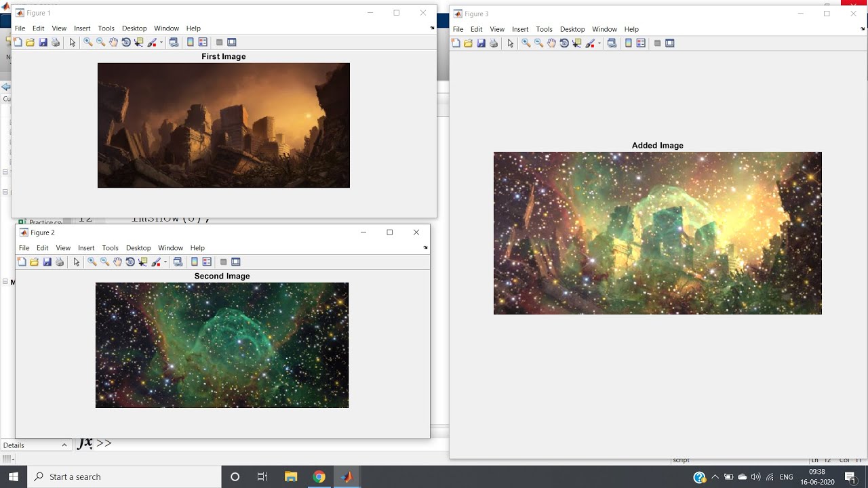Select Rotate 3D tool in Figure 1
Image resolution: width=868 pixels, height=488 pixels.
click(x=126, y=42)
